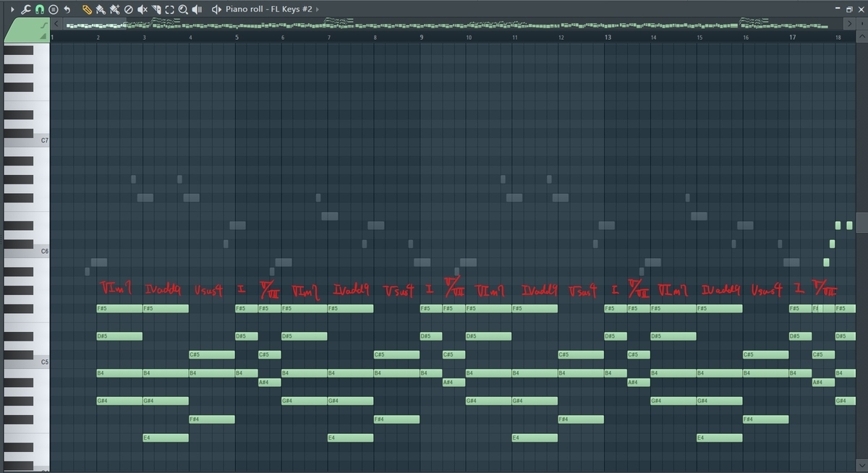
Task: Toggle the speaker icon beside Piano roll title
Action: (x=216, y=9)
